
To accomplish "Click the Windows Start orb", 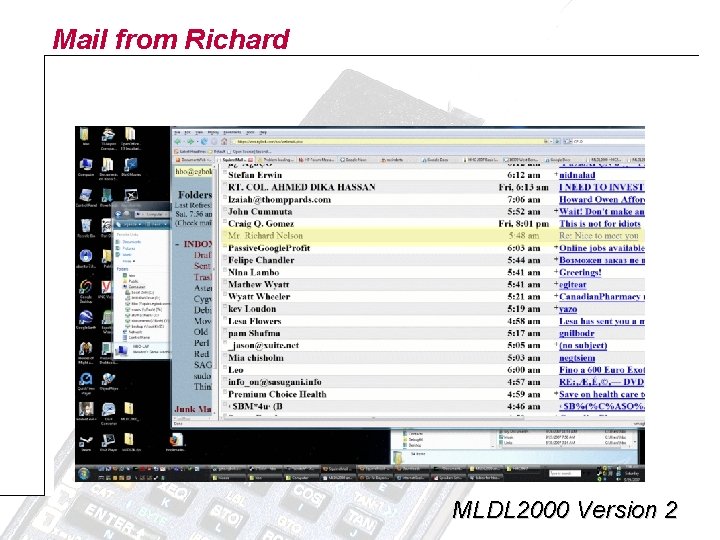I will [x=84, y=473].
